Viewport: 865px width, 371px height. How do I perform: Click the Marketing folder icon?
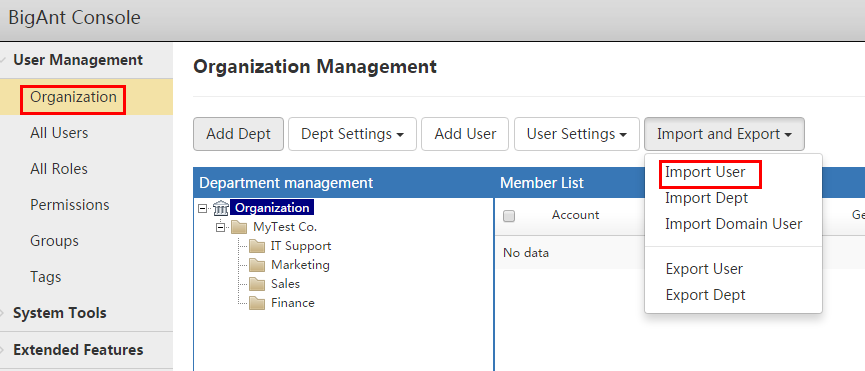[257, 265]
